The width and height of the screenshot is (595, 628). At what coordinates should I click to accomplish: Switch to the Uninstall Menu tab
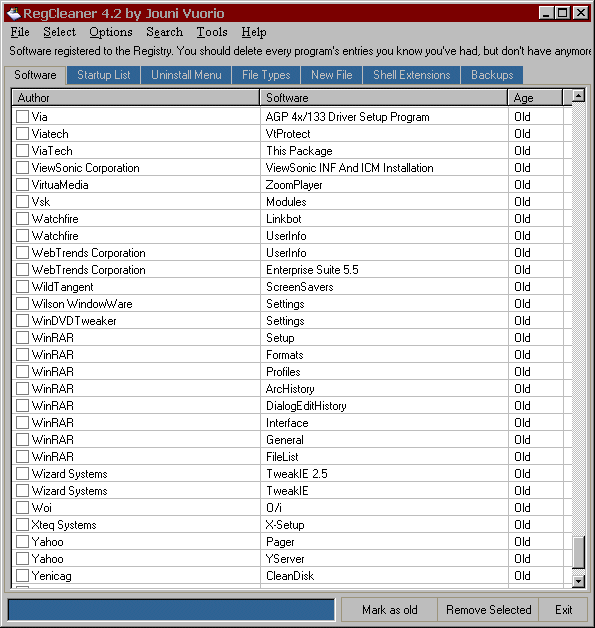click(x=186, y=75)
